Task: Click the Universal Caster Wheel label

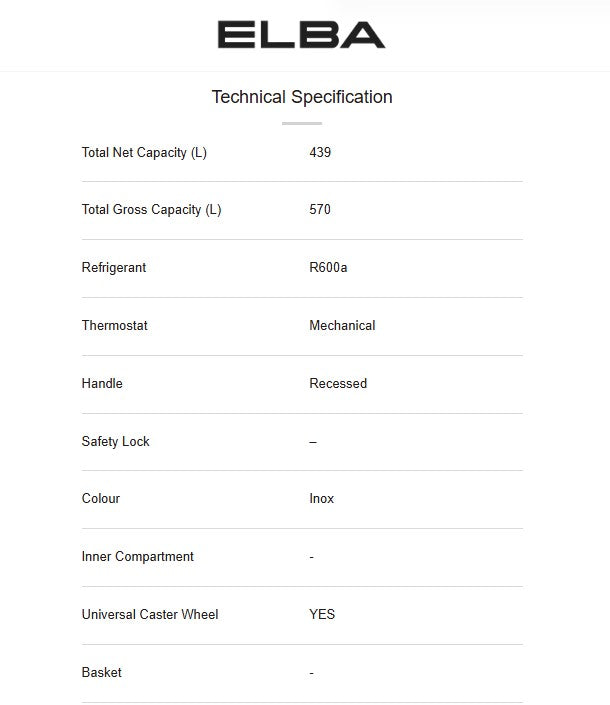Action: pyautogui.click(x=150, y=615)
